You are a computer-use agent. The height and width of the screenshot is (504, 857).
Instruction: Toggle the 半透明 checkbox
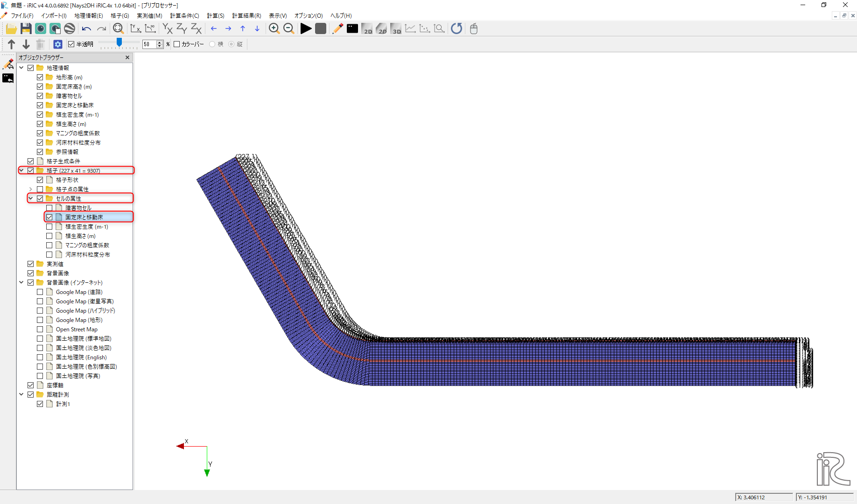coord(71,44)
